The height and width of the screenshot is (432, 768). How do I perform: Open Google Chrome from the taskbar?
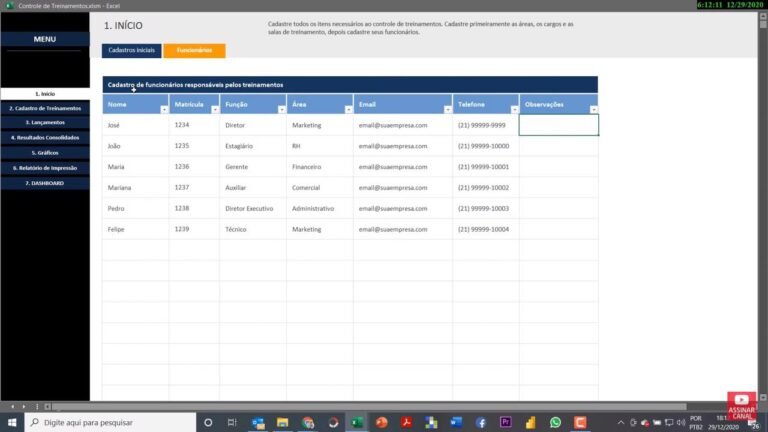[x=308, y=422]
